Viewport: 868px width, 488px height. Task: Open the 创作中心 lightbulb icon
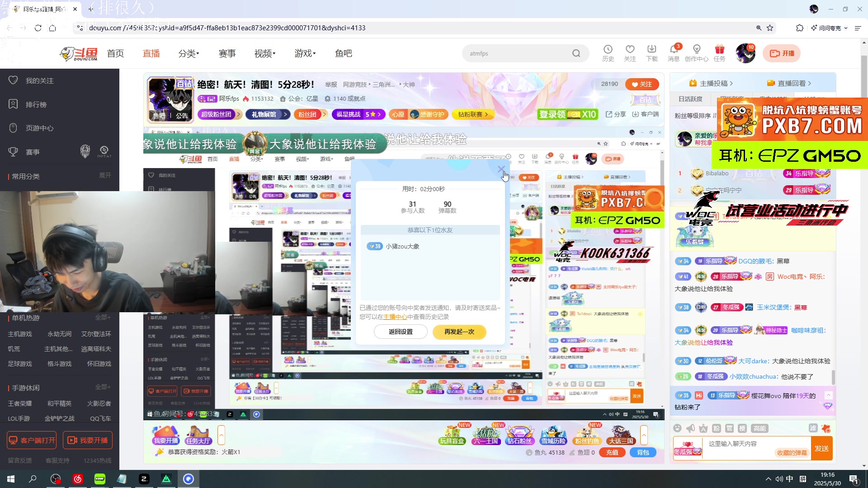tap(697, 53)
